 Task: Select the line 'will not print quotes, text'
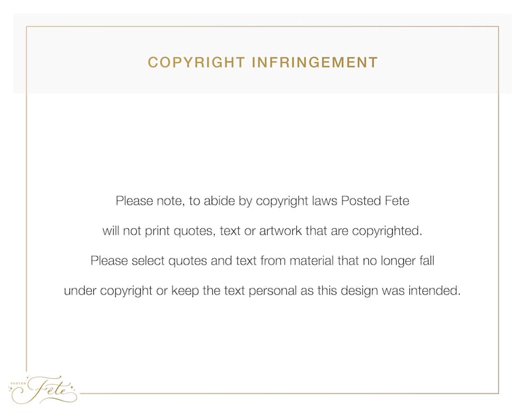click(262, 231)
